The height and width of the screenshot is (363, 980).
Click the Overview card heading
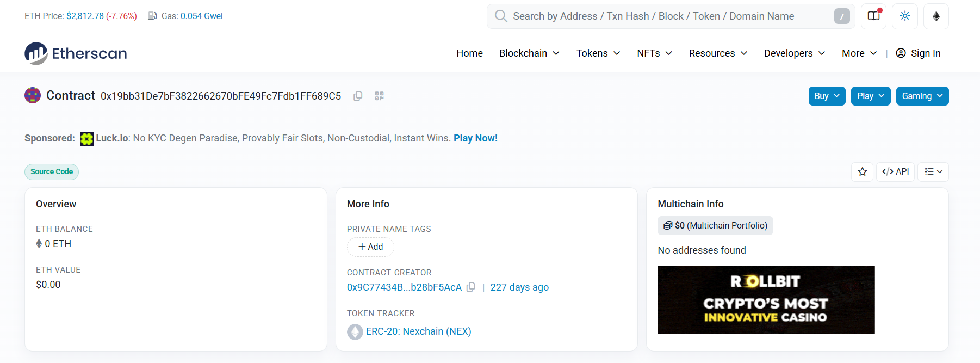tap(56, 204)
